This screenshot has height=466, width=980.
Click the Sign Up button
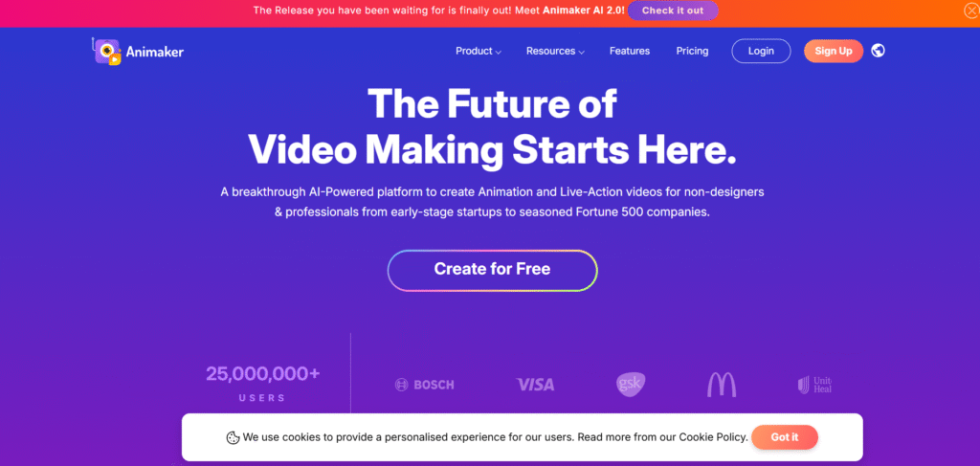coord(834,52)
